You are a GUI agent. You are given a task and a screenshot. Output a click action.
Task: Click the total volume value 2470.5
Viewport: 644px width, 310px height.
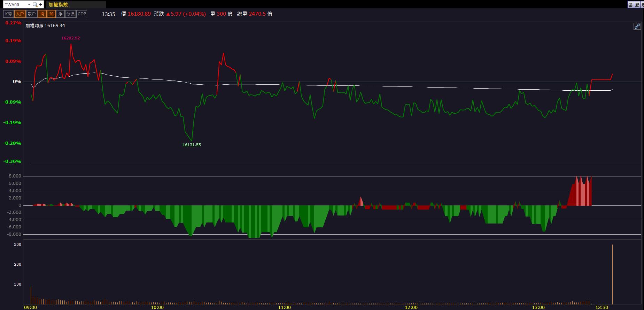coord(257,14)
